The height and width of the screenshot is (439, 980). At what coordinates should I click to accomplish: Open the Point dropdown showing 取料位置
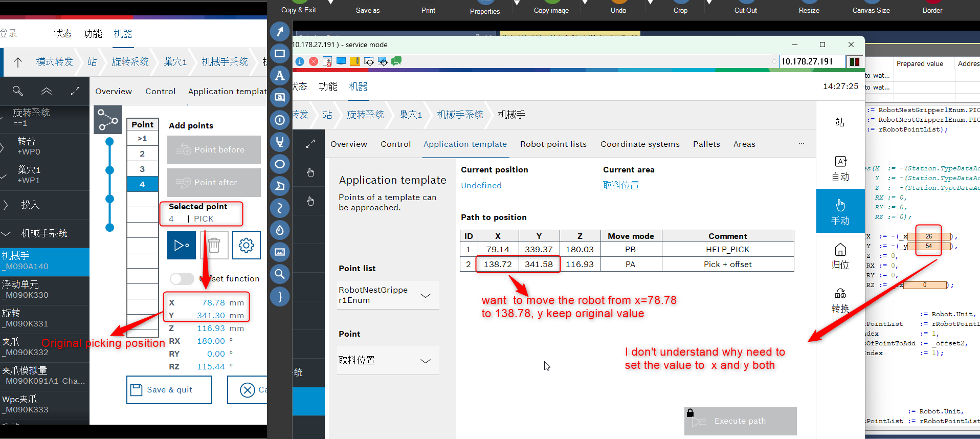point(388,361)
